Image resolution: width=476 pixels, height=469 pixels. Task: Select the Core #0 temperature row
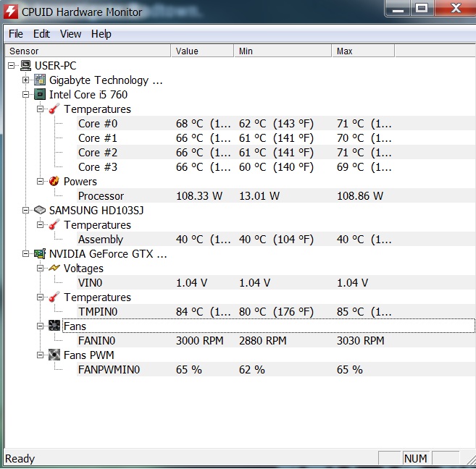click(x=98, y=124)
